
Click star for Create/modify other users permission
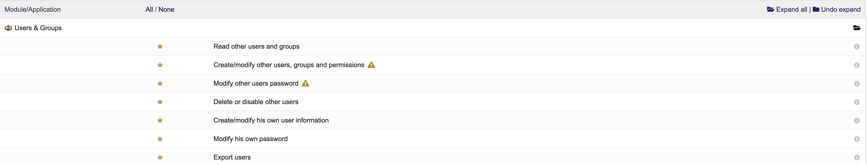pyautogui.click(x=160, y=65)
